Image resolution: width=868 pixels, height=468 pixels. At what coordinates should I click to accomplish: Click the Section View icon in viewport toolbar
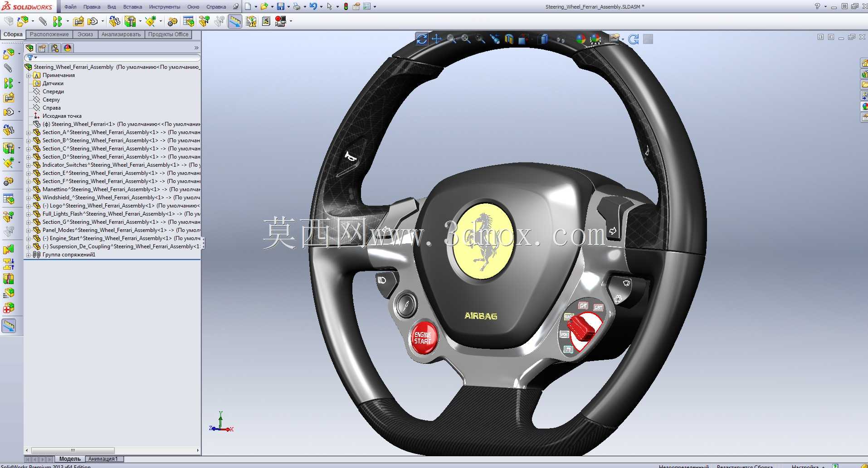pyautogui.click(x=509, y=39)
